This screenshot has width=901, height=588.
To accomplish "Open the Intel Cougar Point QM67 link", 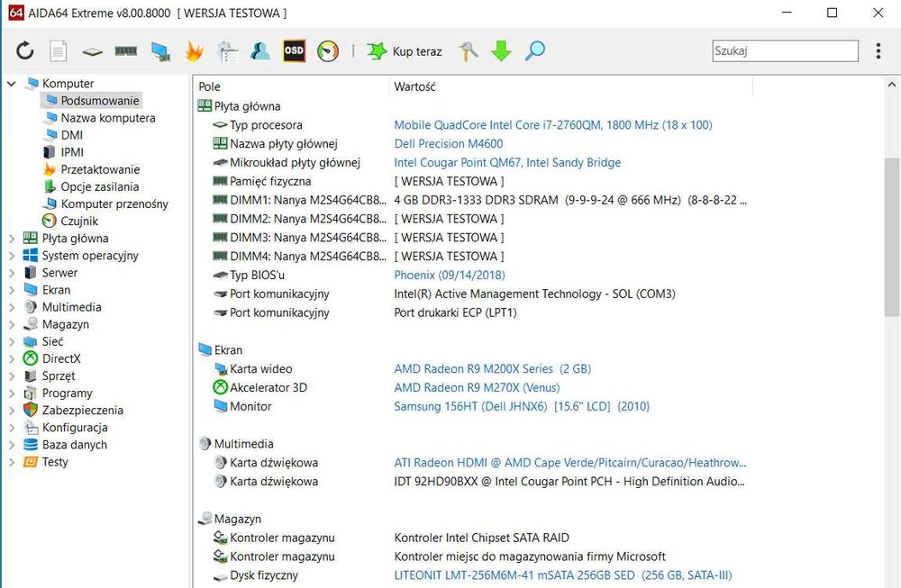I will tap(507, 162).
